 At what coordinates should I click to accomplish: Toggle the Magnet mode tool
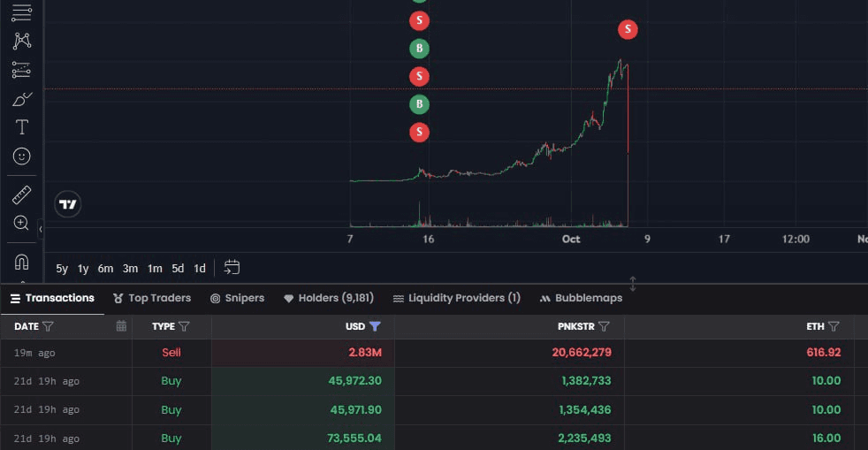tap(21, 262)
